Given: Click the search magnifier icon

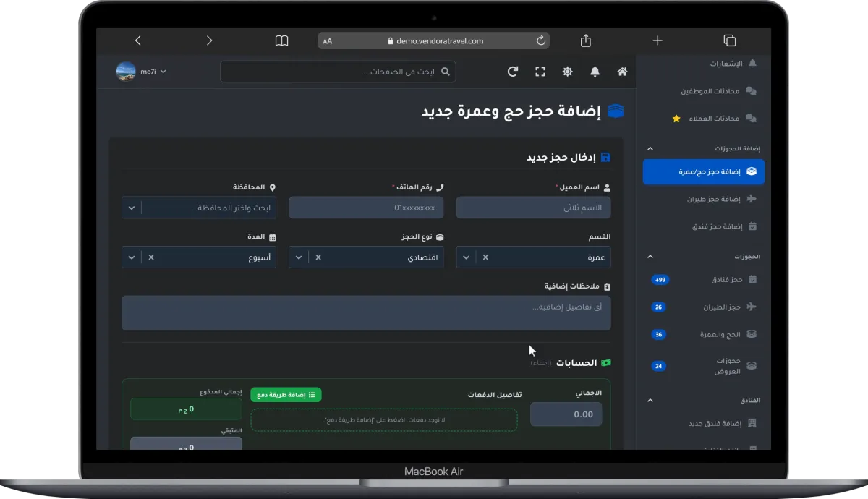Looking at the screenshot, I should click(x=446, y=72).
